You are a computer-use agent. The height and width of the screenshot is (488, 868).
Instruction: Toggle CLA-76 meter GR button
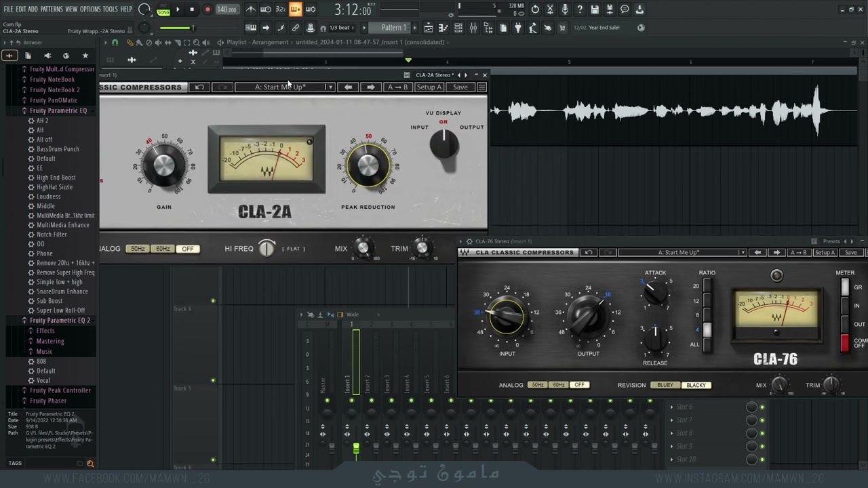pyautogui.click(x=845, y=287)
